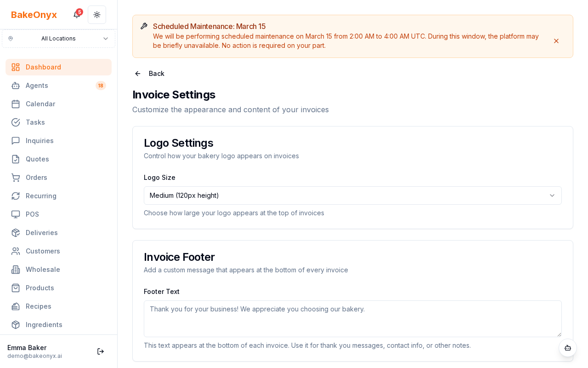Click the Calendar icon in sidebar

tap(16, 104)
